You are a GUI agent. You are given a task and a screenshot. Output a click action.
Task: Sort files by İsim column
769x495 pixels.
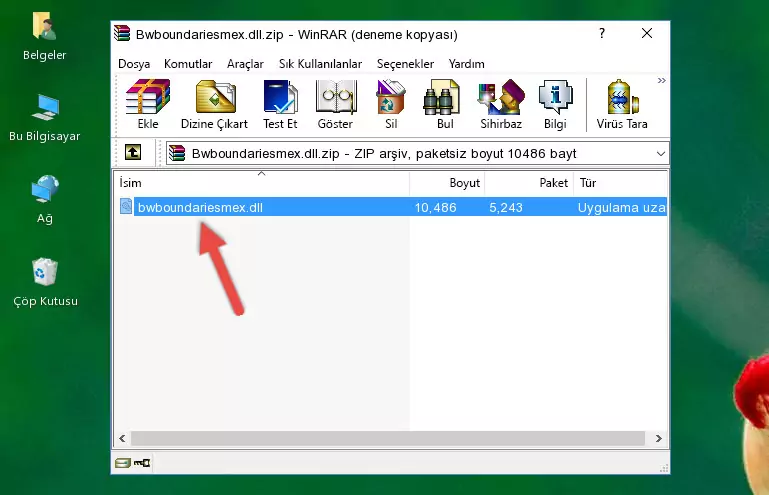(262, 183)
